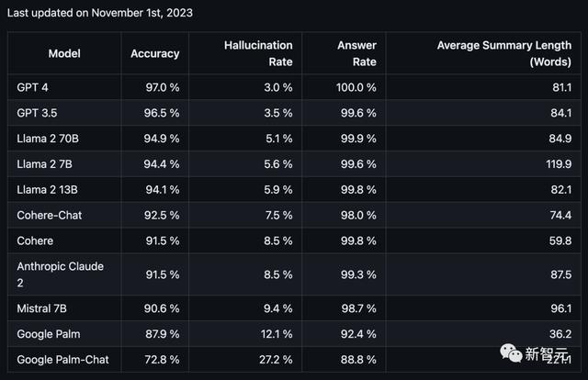Click the Accuracy column header
Screen dimensions: 588x380
tap(155, 53)
